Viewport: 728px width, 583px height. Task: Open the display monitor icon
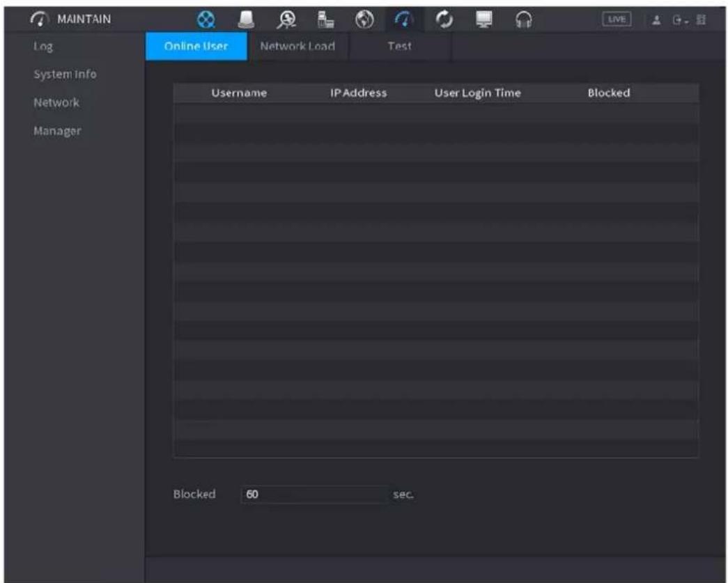click(x=483, y=20)
